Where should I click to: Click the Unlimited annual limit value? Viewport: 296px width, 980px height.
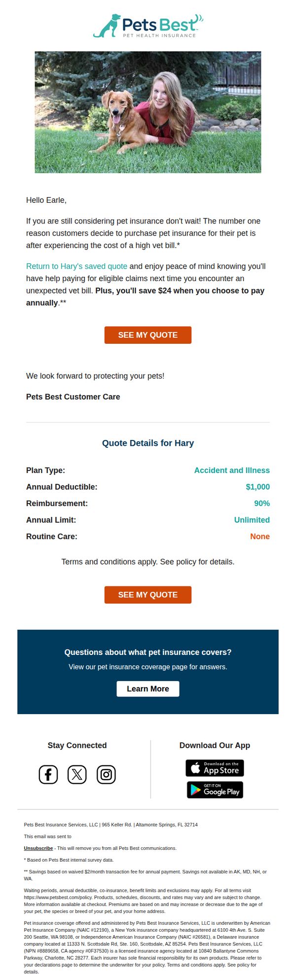(x=252, y=520)
